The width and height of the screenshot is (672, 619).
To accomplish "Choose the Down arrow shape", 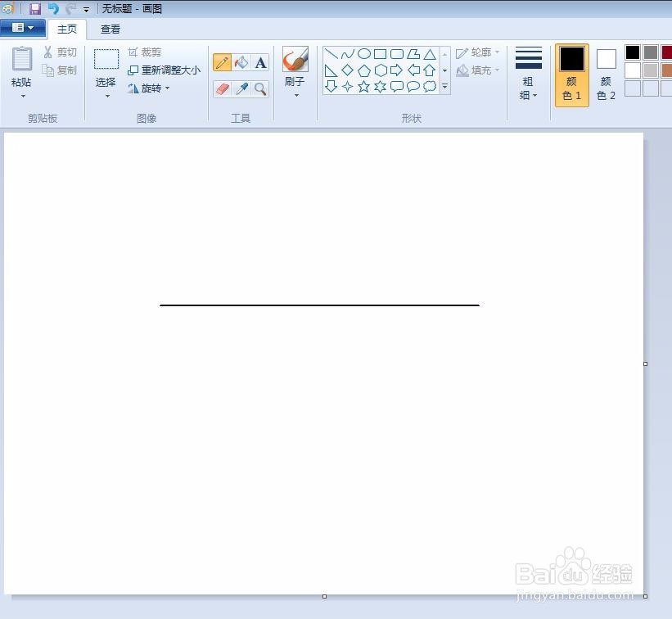I will tap(331, 87).
